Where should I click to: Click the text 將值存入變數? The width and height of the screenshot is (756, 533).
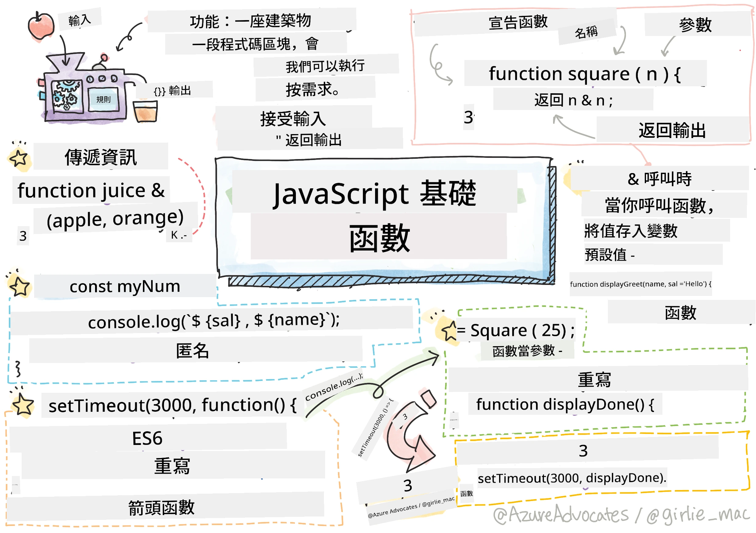pos(631,230)
